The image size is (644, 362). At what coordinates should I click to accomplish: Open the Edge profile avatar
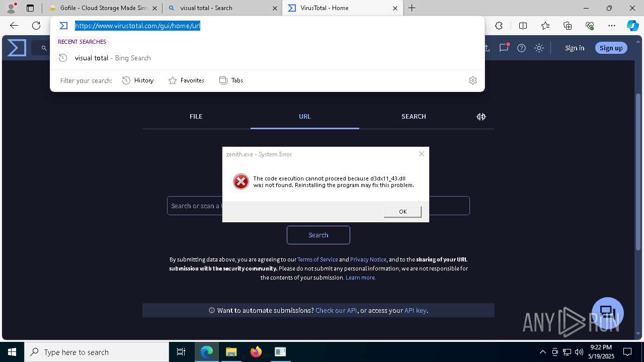pos(11,8)
